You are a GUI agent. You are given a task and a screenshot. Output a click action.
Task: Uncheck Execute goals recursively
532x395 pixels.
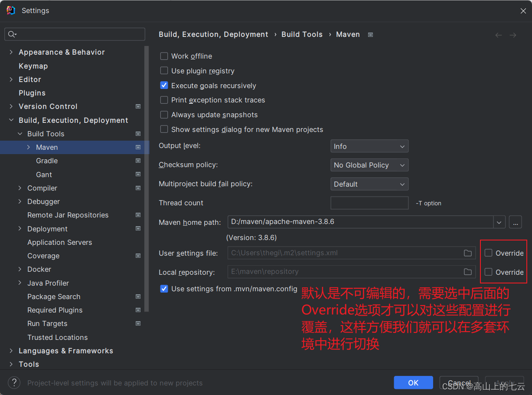[164, 86]
